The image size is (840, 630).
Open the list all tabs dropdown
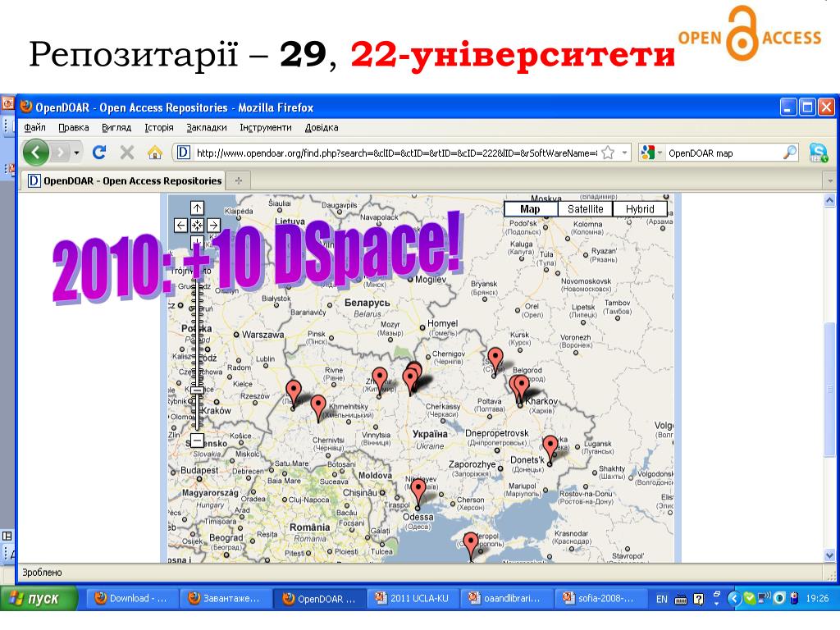(x=830, y=181)
